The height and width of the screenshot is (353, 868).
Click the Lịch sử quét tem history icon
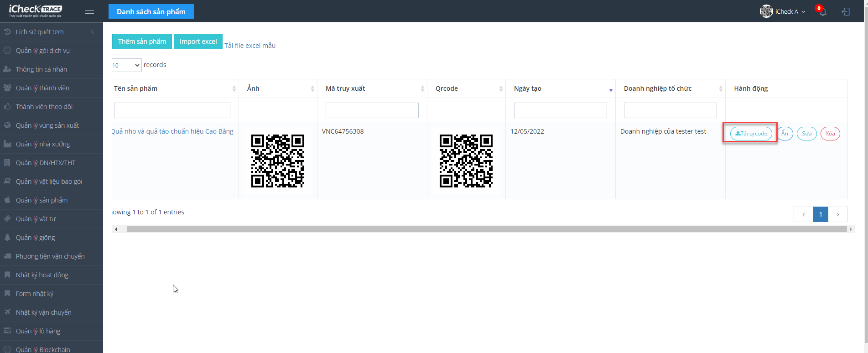coord(7,31)
